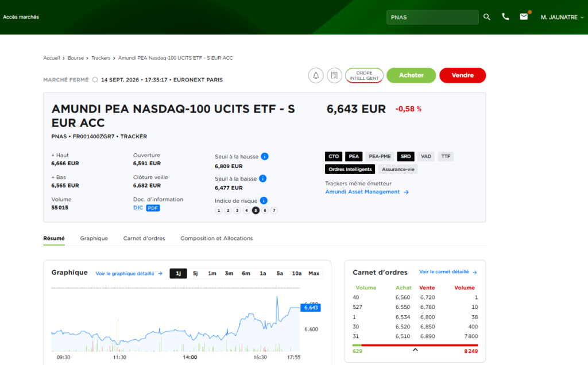
Task: Click the Ordre Intelligent button
Action: [364, 75]
